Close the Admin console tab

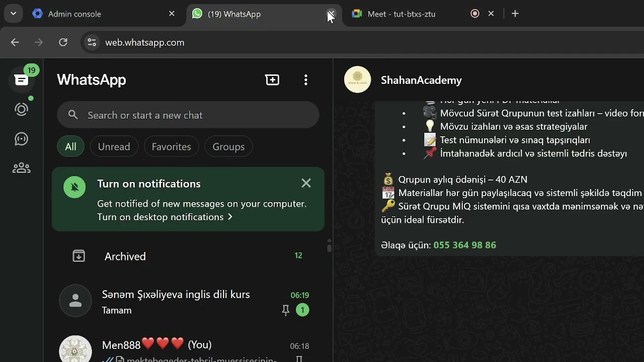pyautogui.click(x=172, y=14)
